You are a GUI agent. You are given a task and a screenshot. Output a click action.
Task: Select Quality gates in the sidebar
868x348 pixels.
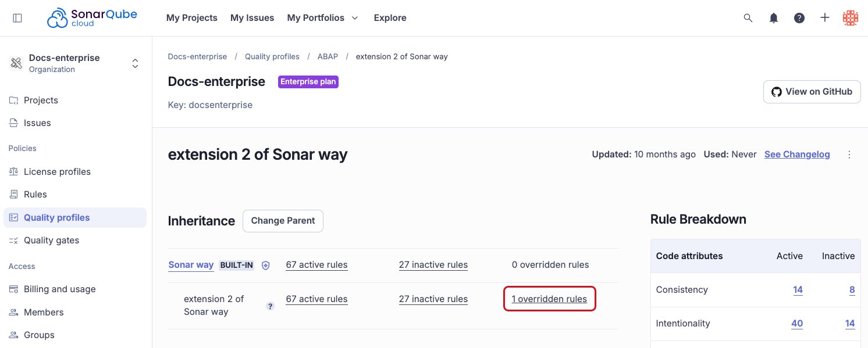point(51,241)
